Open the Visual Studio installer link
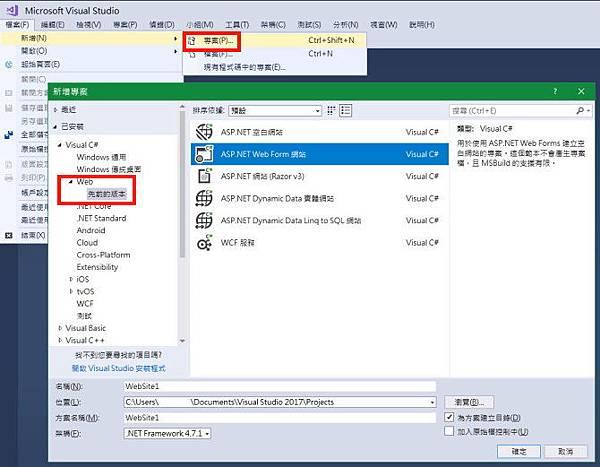600x467 pixels. pos(119,368)
